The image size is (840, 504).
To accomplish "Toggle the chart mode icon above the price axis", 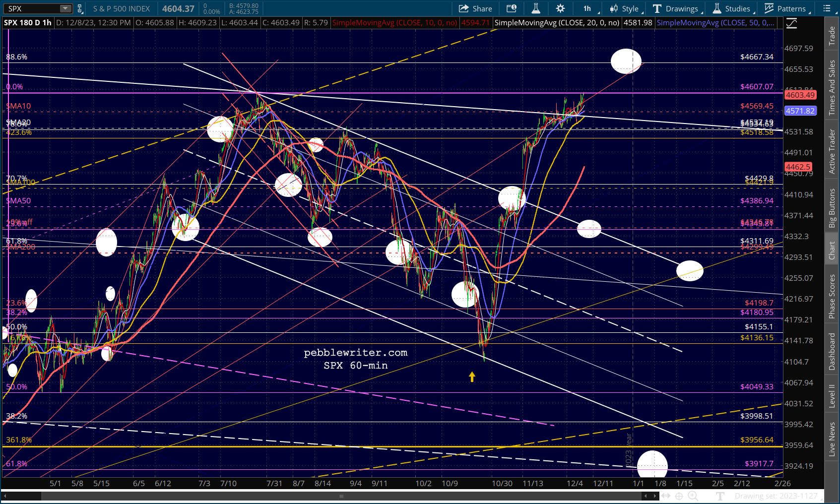I will click(791, 23).
